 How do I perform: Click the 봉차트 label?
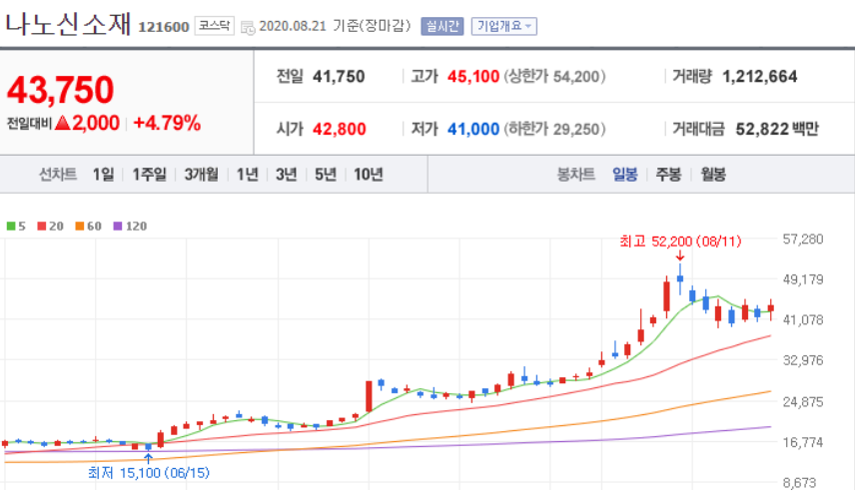(575, 175)
